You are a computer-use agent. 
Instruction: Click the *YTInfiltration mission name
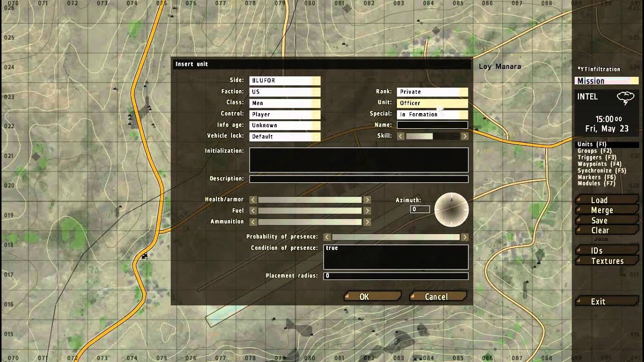[x=599, y=69]
